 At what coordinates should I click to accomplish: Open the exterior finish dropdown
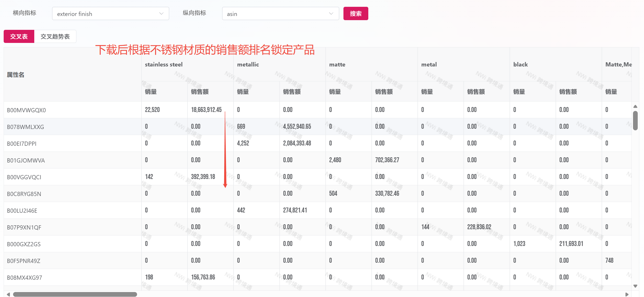(x=110, y=14)
